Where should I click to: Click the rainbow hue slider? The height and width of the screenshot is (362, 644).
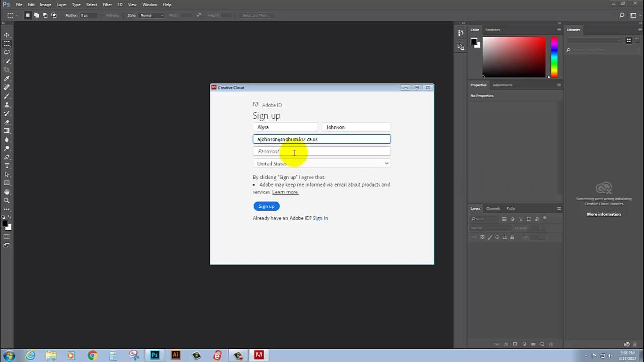(x=554, y=57)
